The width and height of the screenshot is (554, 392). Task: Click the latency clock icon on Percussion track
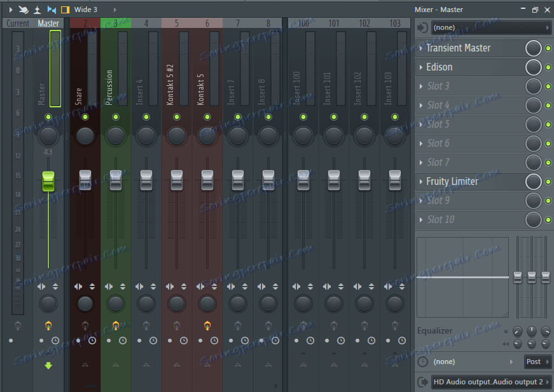[x=123, y=341]
